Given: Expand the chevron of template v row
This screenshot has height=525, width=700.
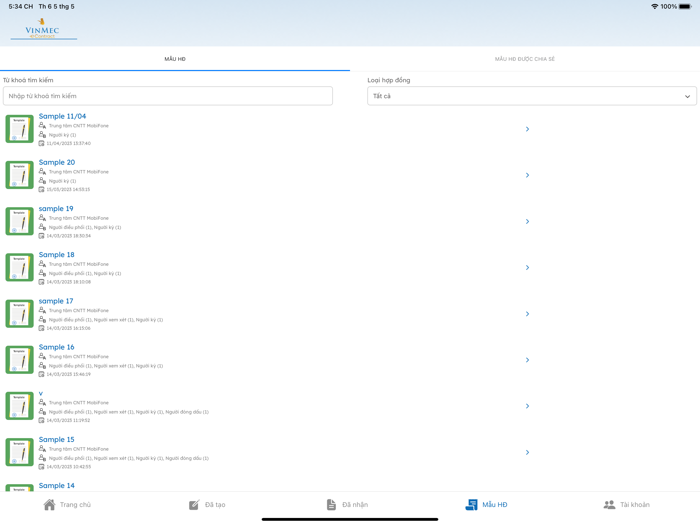Looking at the screenshot, I should click(527, 406).
